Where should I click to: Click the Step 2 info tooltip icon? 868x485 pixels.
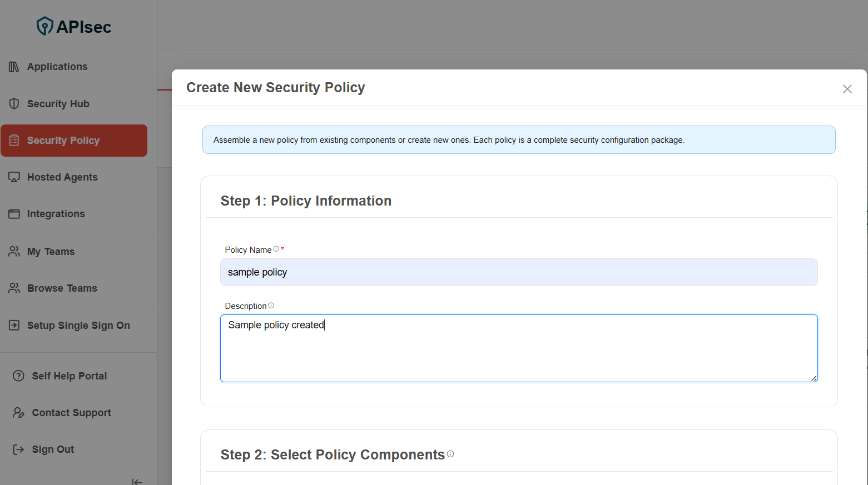[450, 454]
